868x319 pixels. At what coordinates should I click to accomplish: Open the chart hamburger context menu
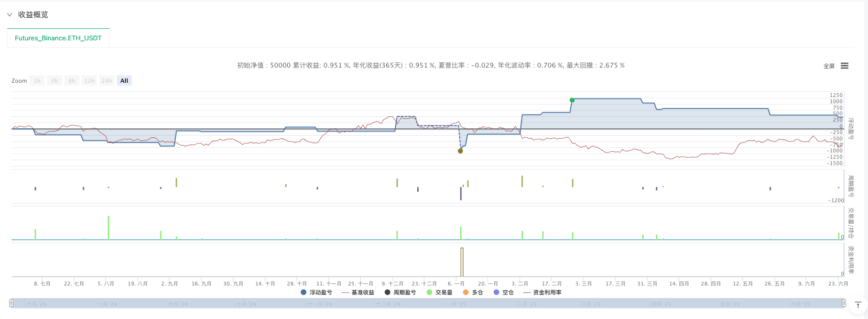[844, 66]
